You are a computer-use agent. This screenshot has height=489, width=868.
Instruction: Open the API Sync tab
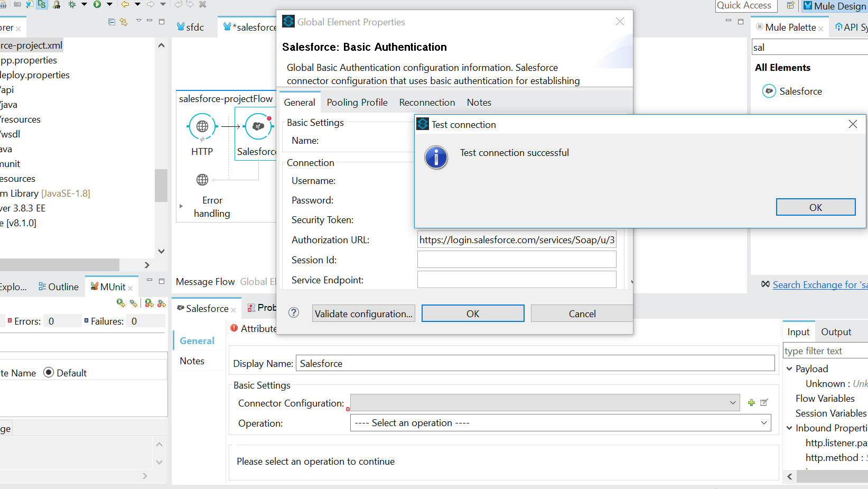pyautogui.click(x=851, y=27)
